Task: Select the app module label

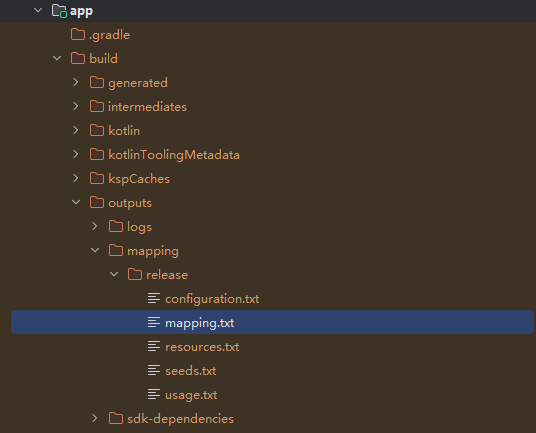Action: click(81, 12)
